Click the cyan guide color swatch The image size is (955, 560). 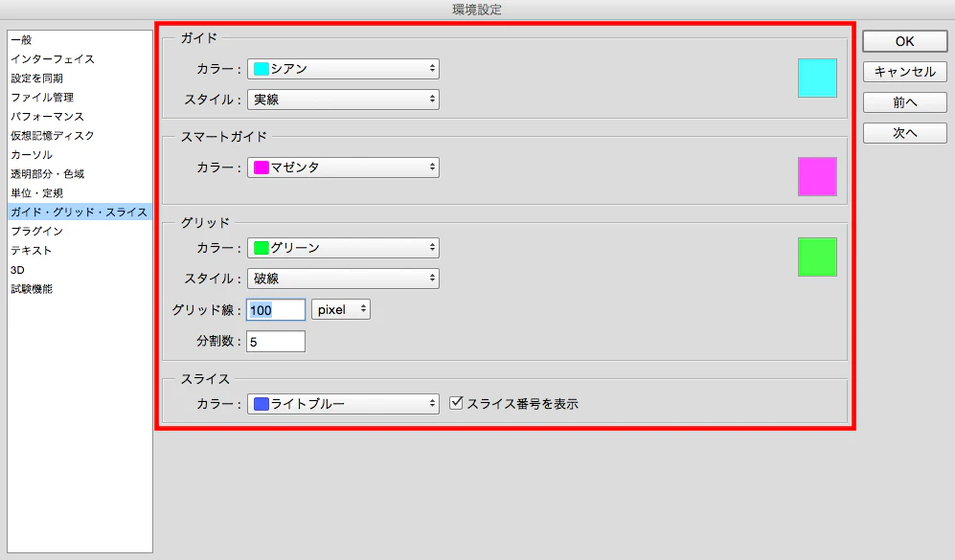pos(817,78)
